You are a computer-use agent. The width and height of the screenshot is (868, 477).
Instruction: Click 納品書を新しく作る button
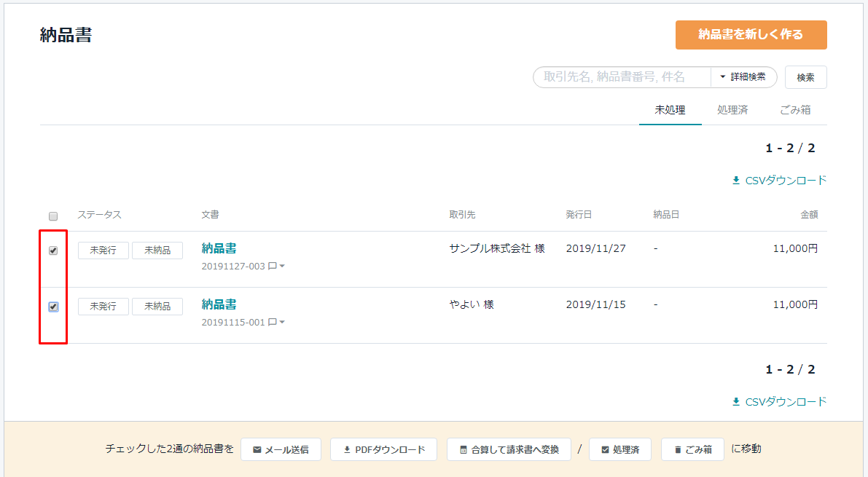(751, 35)
